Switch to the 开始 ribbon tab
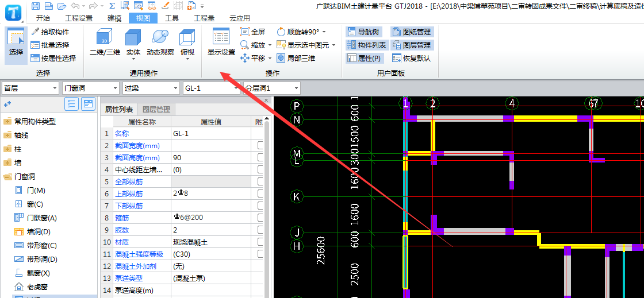The image size is (644, 298). 43,18
